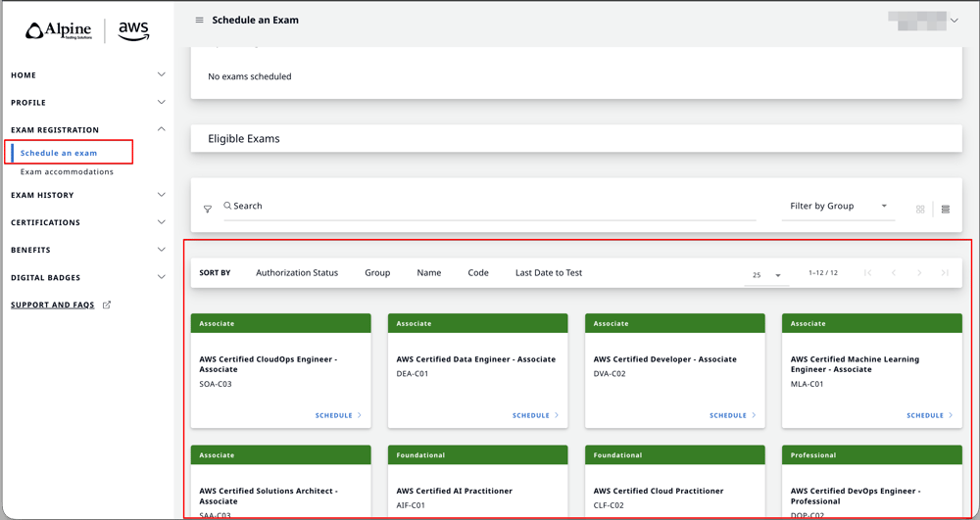Viewport: 980px width, 520px height.
Task: Sort by Group
Action: pyautogui.click(x=377, y=273)
